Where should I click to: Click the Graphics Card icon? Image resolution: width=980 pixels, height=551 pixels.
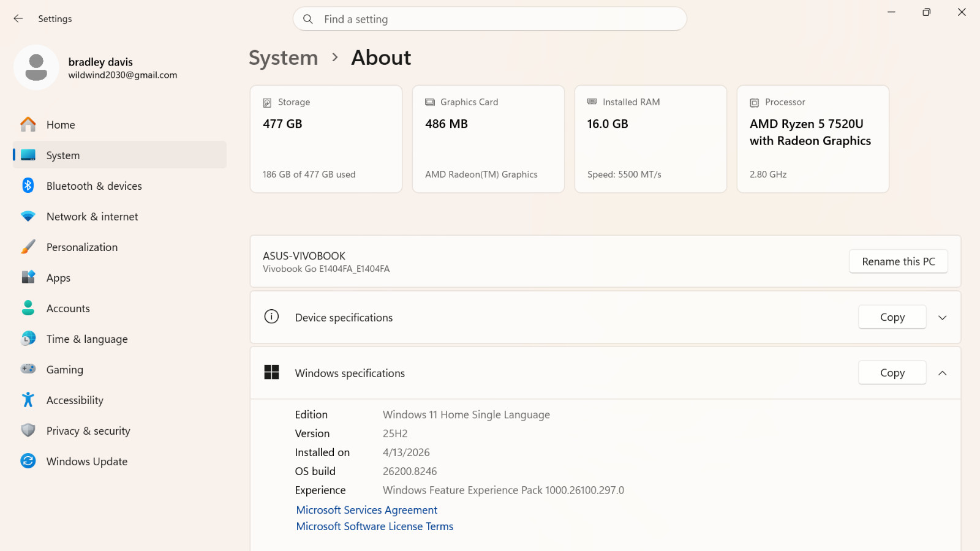[x=430, y=102]
